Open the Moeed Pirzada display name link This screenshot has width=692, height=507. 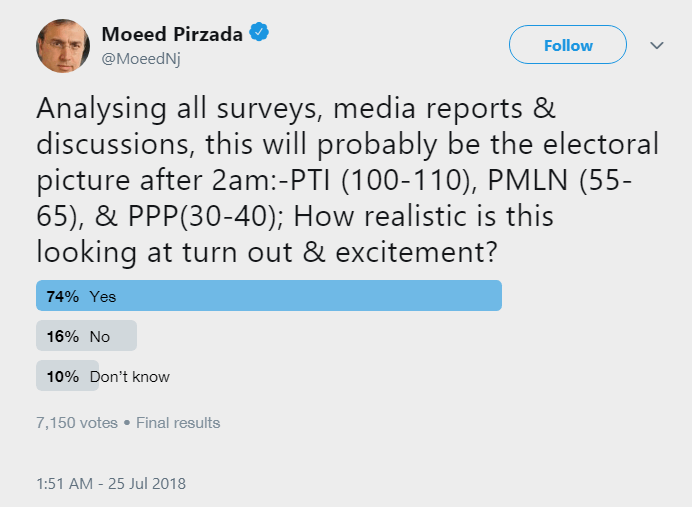pyautogui.click(x=172, y=33)
